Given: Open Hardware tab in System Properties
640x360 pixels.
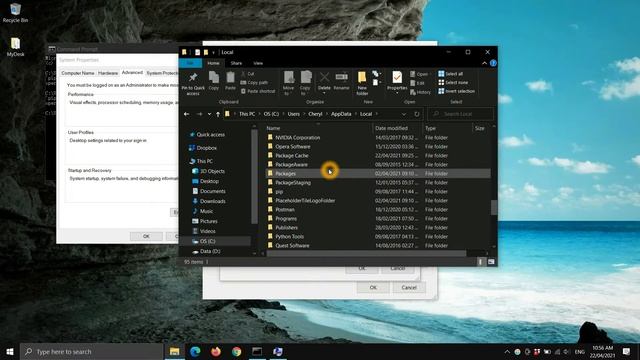Looking at the screenshot, I should 108,73.
